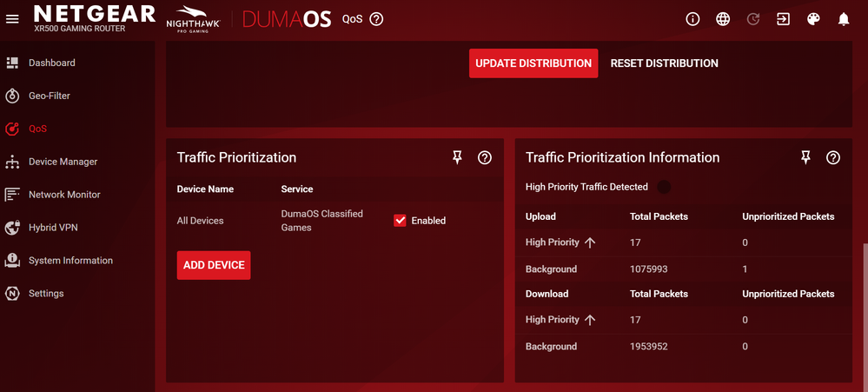This screenshot has width=868, height=392.
Task: Click Upload Background row label
Action: point(552,269)
